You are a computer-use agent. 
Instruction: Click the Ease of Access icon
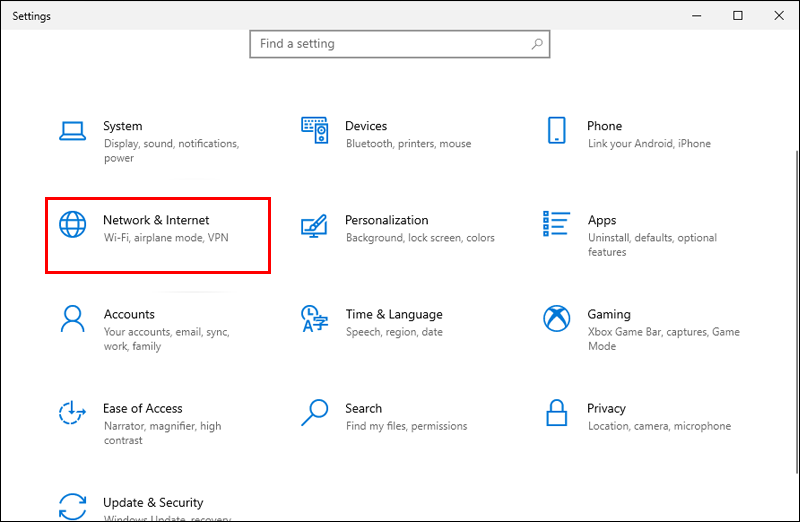(x=73, y=412)
